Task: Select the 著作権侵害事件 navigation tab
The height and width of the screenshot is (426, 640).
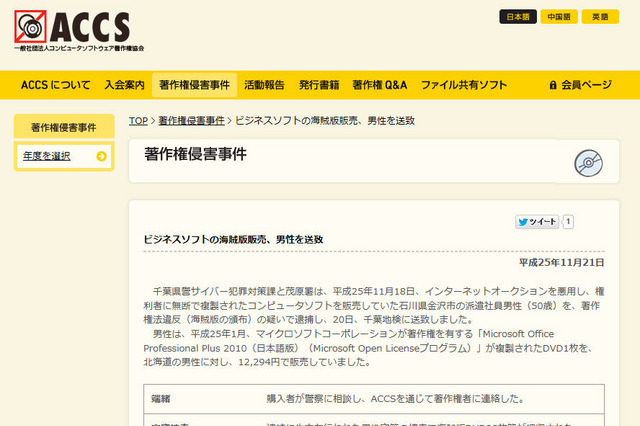Action: click(x=194, y=85)
